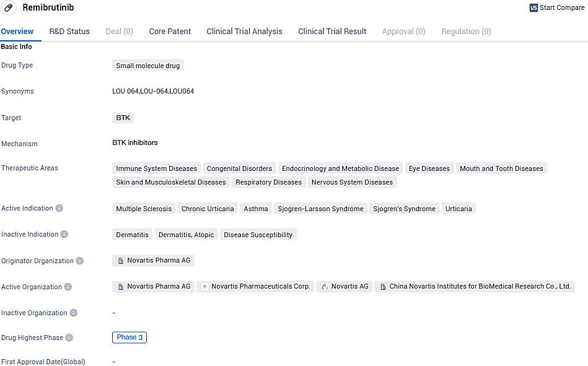
Task: Open the Clinical Trial Analysis tab
Action: pos(244,31)
